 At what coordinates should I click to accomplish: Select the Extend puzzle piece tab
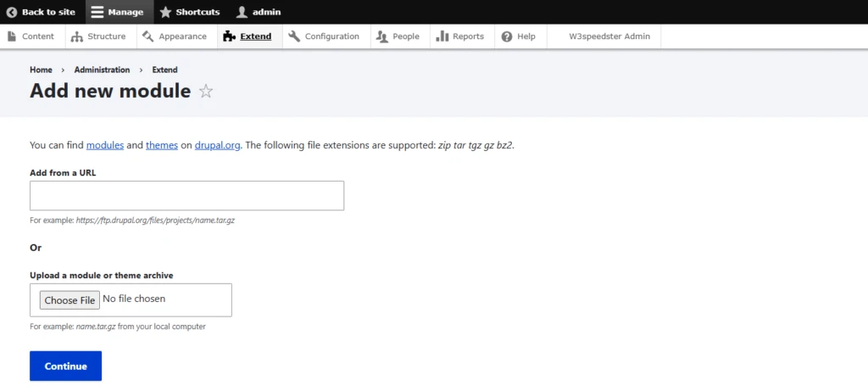pyautogui.click(x=229, y=36)
